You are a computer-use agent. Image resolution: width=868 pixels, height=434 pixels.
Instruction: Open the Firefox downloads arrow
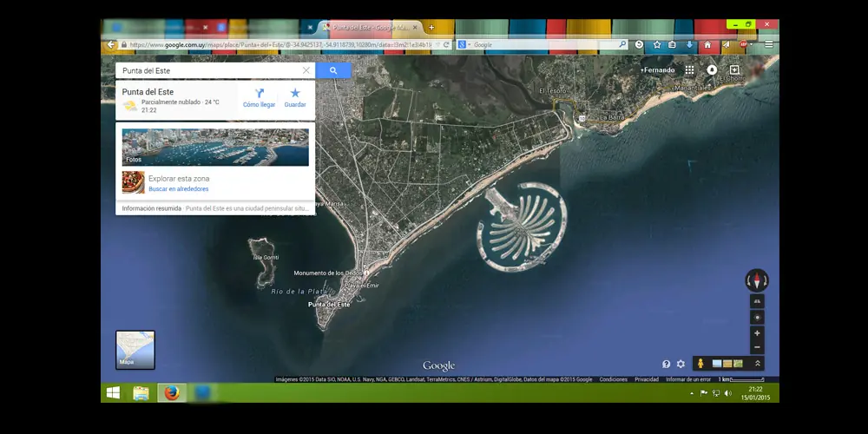(x=690, y=45)
